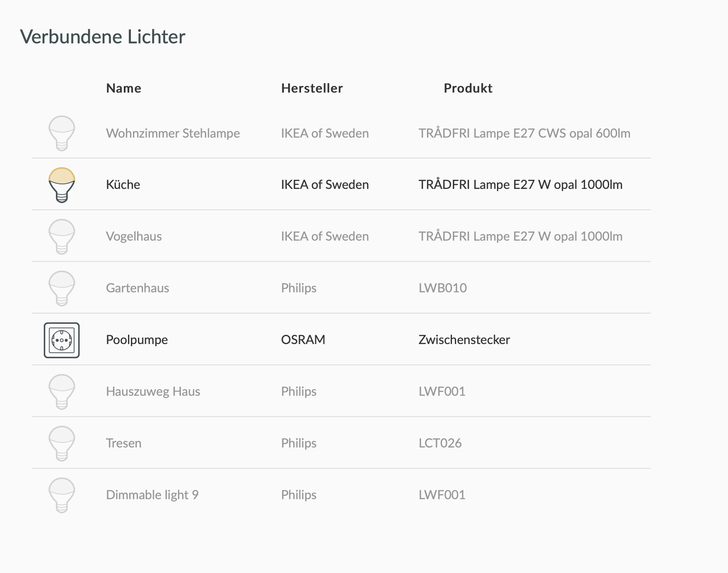
Task: Select the Poolpumpe device name
Action: tap(137, 340)
